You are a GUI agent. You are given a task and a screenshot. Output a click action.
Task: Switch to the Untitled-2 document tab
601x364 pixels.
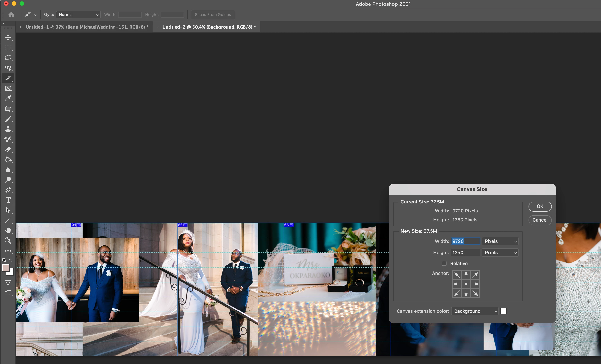click(209, 27)
